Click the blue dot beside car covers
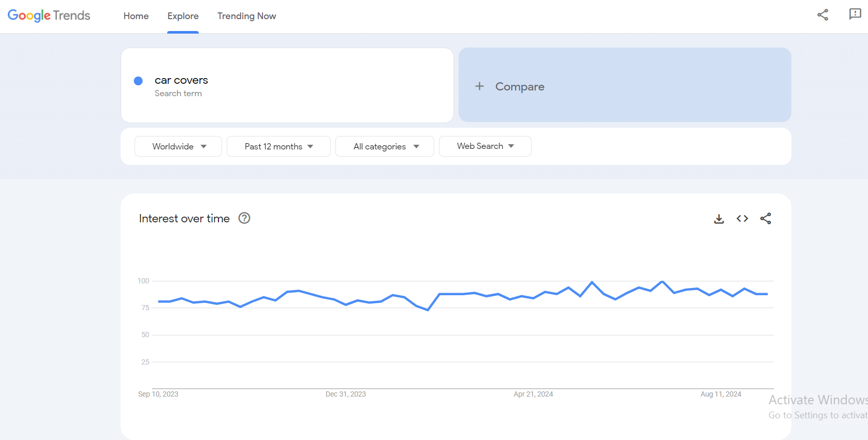The image size is (868, 440). (x=138, y=81)
